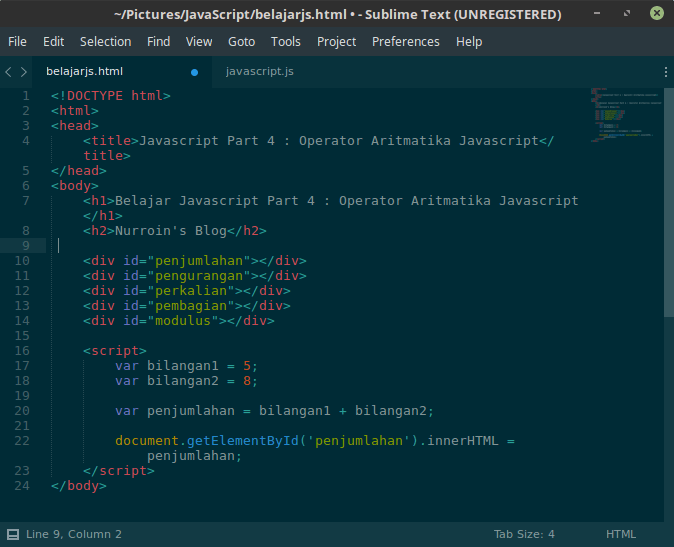Click the "penjumlahan" id value on line 10

click(x=199, y=261)
